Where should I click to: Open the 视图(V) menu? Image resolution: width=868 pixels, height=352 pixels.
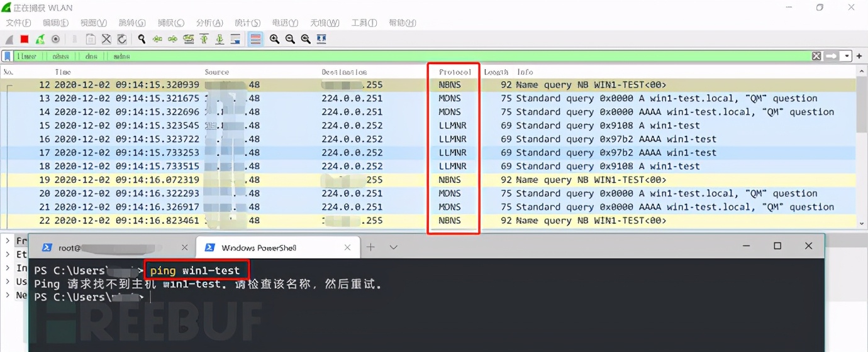tap(93, 23)
